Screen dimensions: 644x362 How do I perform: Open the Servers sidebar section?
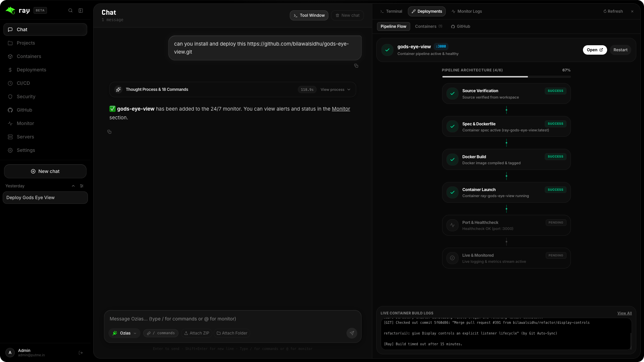tap(45, 137)
